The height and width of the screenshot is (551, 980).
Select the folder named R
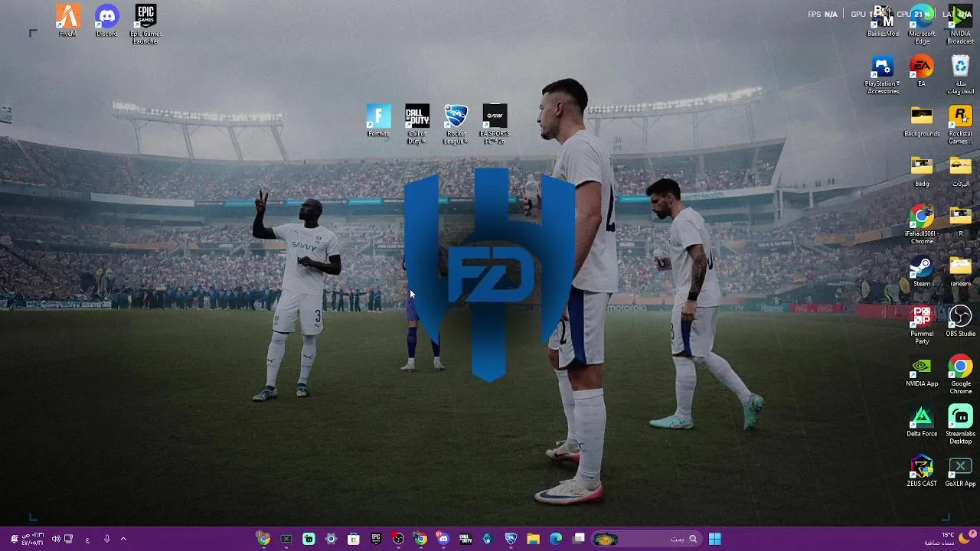point(960,220)
